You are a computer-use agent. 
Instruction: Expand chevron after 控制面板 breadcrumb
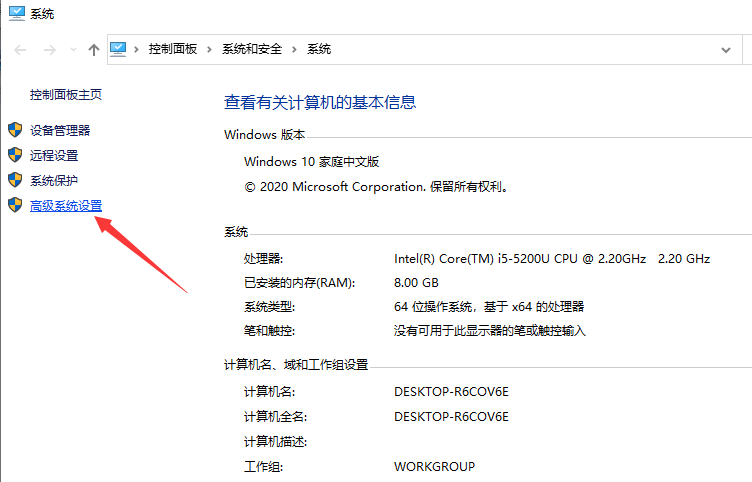pos(209,49)
